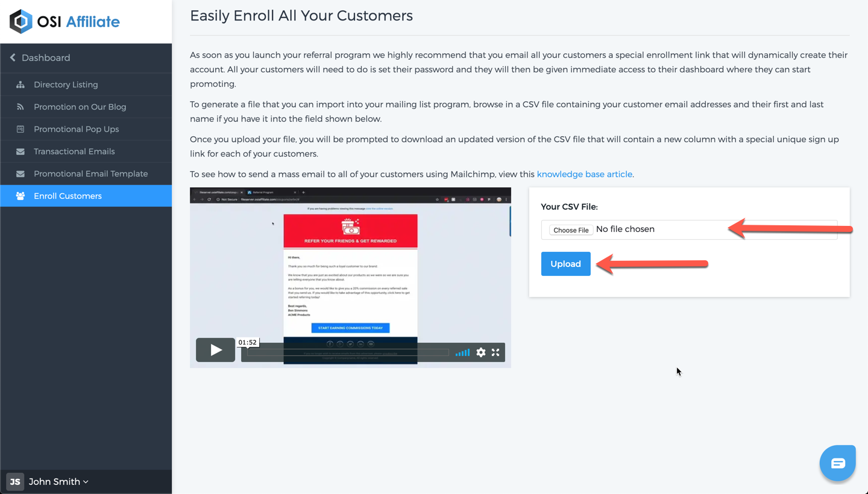The height and width of the screenshot is (494, 868).
Task: Open the knowledge base article link
Action: (584, 174)
